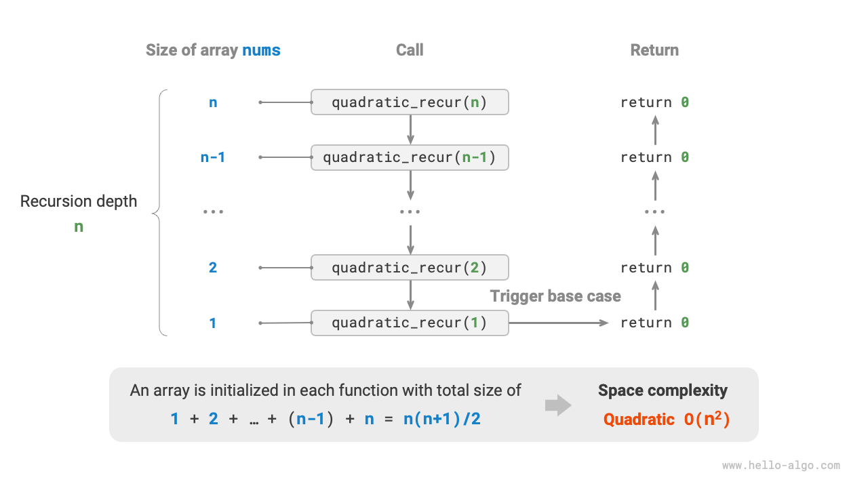
Task: Click the green n under Recursion depth
Action: click(x=79, y=227)
